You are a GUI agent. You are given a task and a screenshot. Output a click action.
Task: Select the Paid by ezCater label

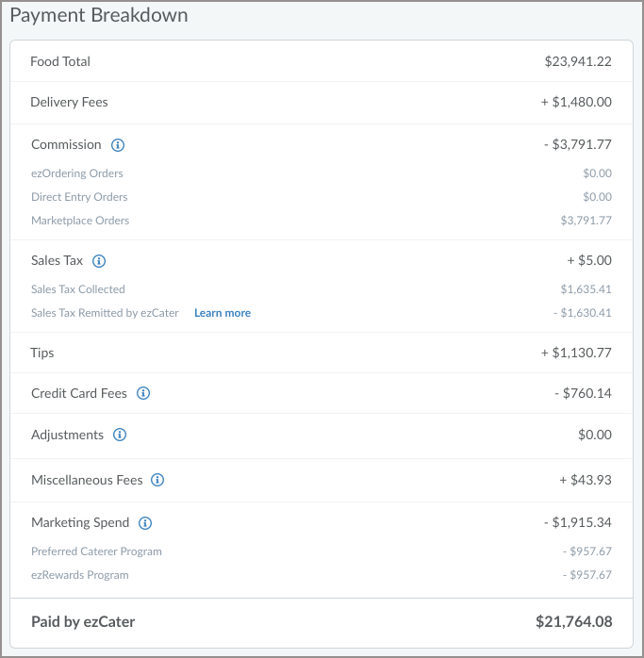[83, 622]
